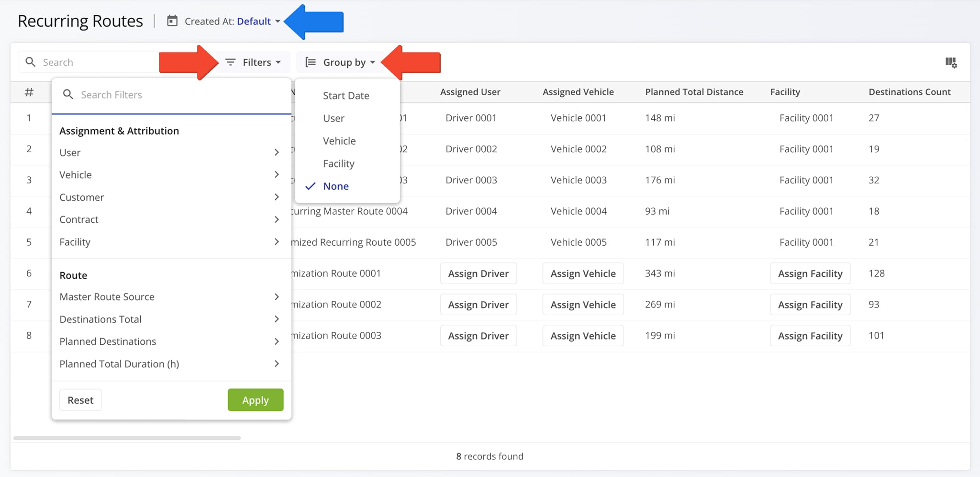The width and height of the screenshot is (980, 477).
Task: Click Assign Facility in row 8
Action: click(810, 336)
